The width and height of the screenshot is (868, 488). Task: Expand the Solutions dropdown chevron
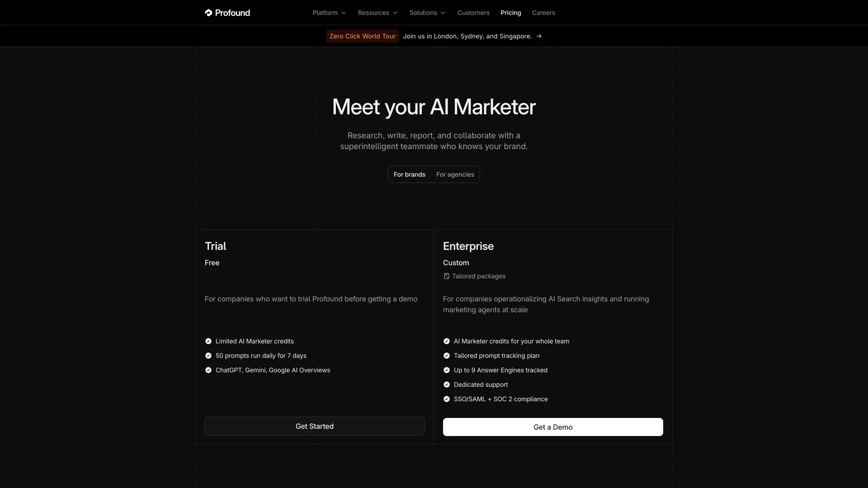[x=443, y=13]
